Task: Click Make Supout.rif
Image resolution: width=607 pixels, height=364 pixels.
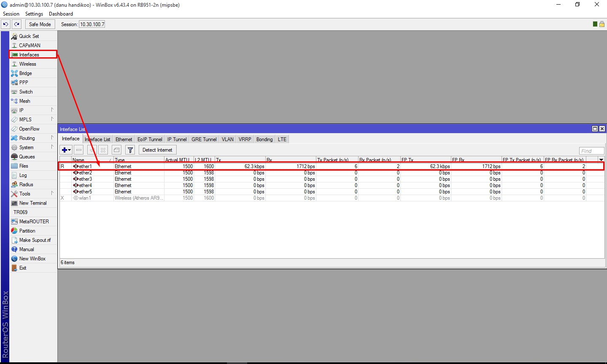Action: coord(33,240)
